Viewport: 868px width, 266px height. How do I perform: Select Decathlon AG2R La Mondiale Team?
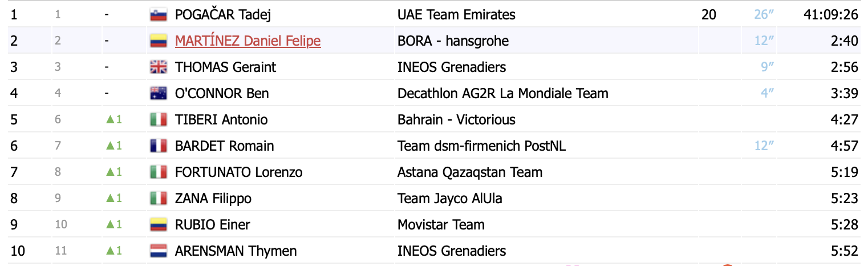click(503, 94)
